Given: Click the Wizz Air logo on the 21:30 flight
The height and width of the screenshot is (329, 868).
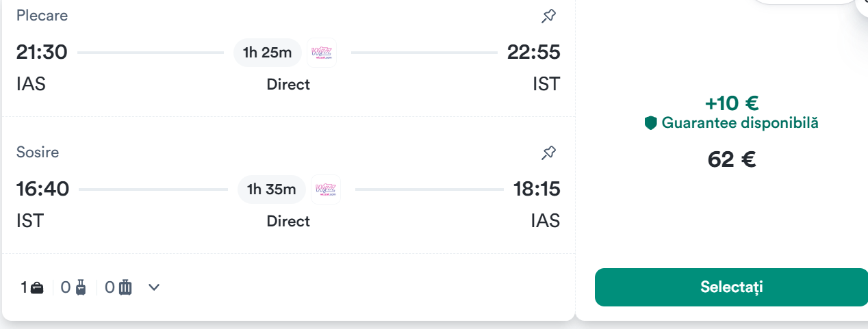Looking at the screenshot, I should (322, 53).
